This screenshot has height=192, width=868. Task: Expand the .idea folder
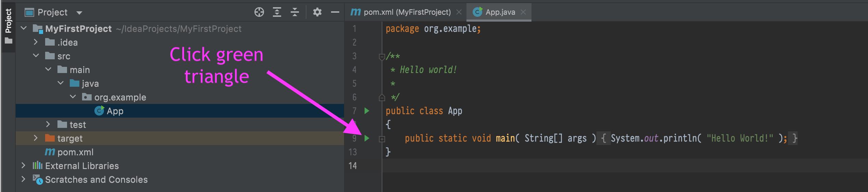tap(36, 42)
